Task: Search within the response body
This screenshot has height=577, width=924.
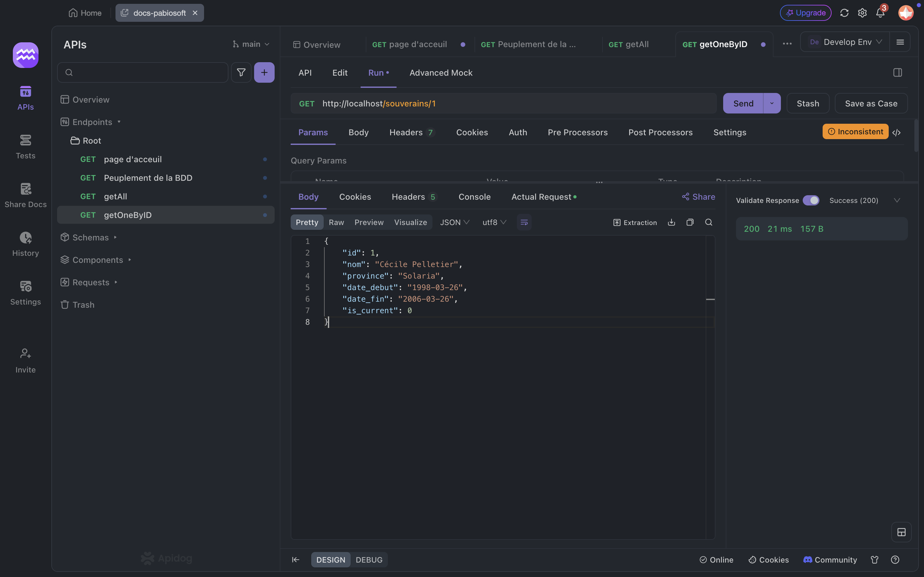Action: (709, 222)
